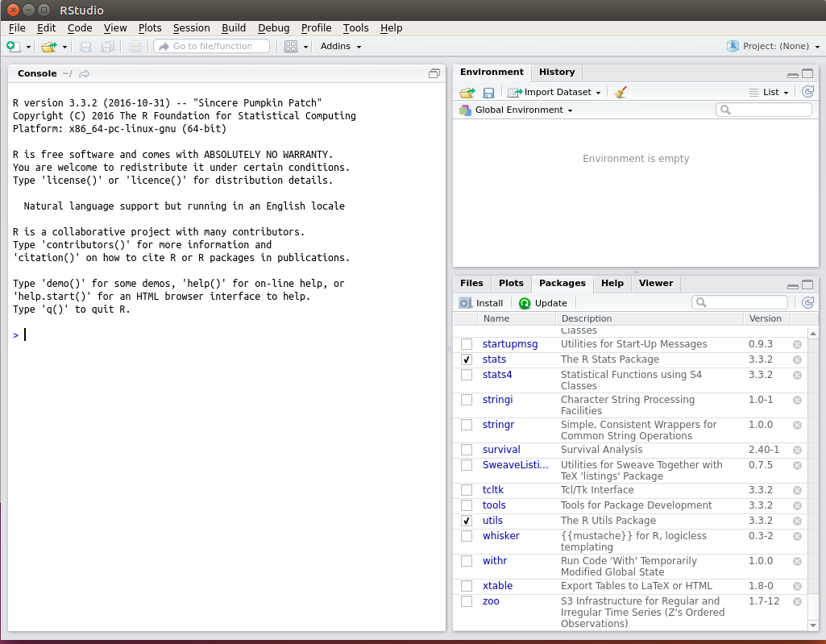Image resolution: width=826 pixels, height=644 pixels.
Task: Click the Save Workspace disk icon
Action: (x=488, y=93)
